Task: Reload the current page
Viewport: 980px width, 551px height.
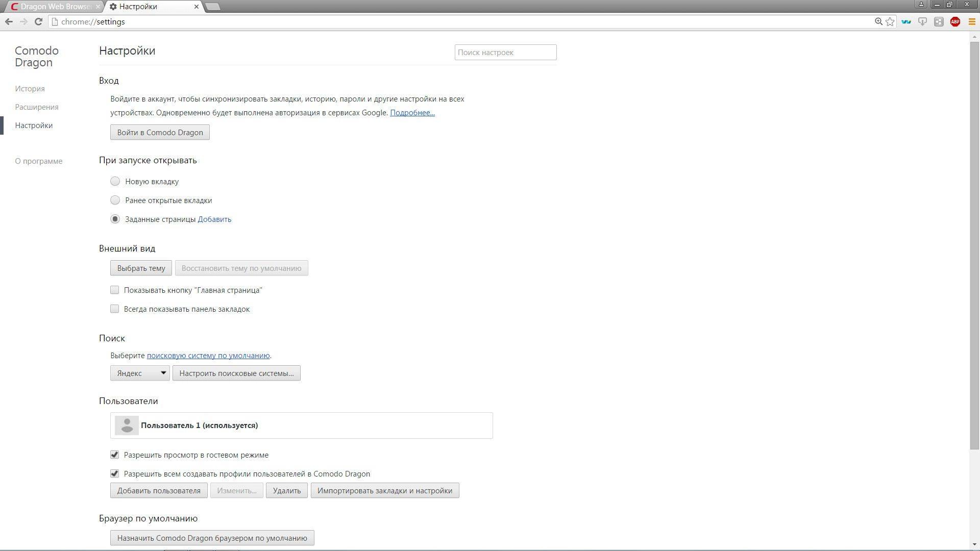Action: (x=38, y=21)
